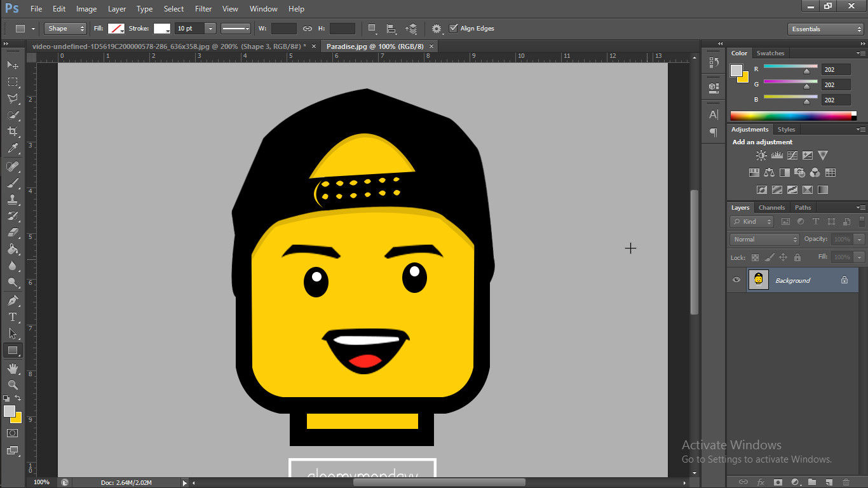
Task: Open the stroke width 10 pt dropdown
Action: click(x=210, y=29)
